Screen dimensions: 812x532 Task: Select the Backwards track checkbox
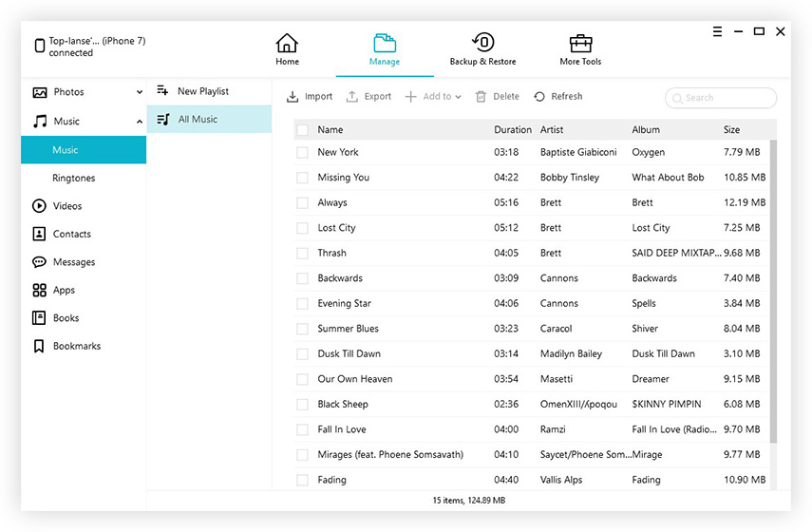point(302,278)
